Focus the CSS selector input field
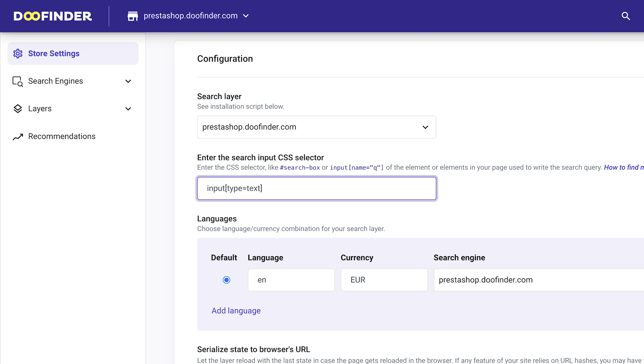The height and width of the screenshot is (364, 644). pos(317,188)
